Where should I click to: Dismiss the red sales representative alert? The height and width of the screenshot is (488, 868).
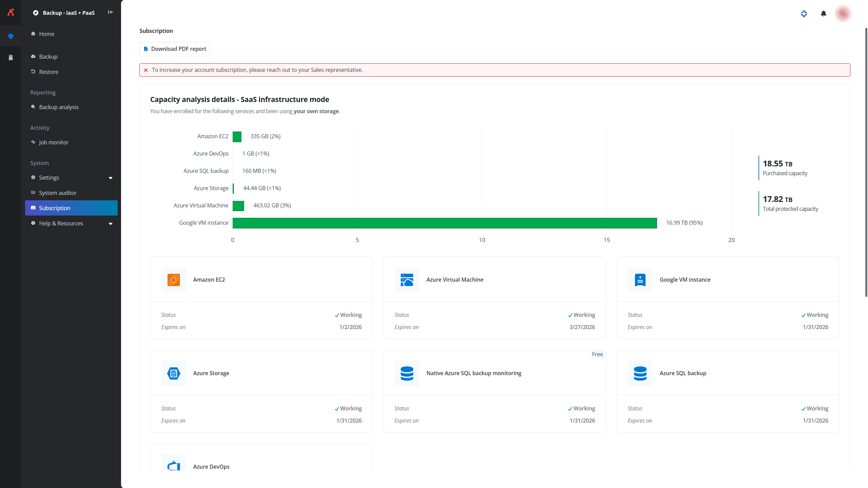pos(146,70)
